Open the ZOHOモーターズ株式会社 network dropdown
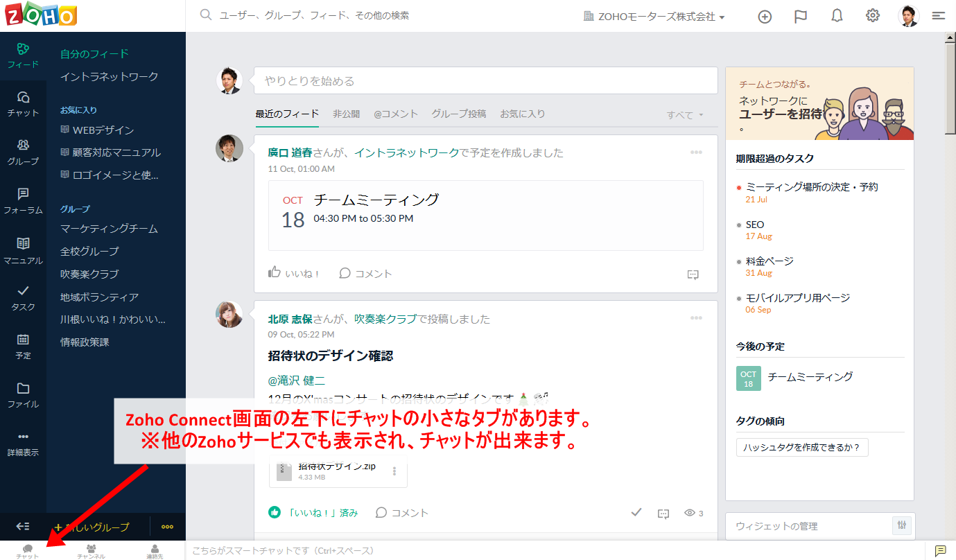The image size is (956, 560). (x=654, y=17)
